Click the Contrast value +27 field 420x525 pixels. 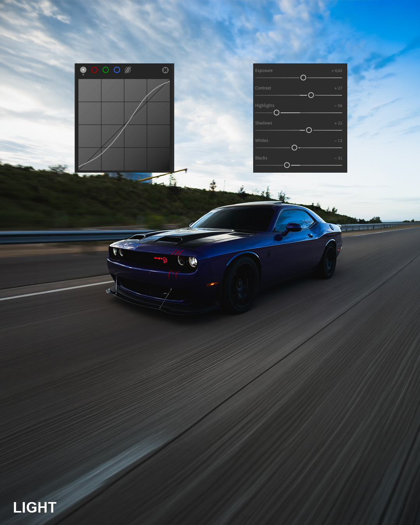coord(338,88)
